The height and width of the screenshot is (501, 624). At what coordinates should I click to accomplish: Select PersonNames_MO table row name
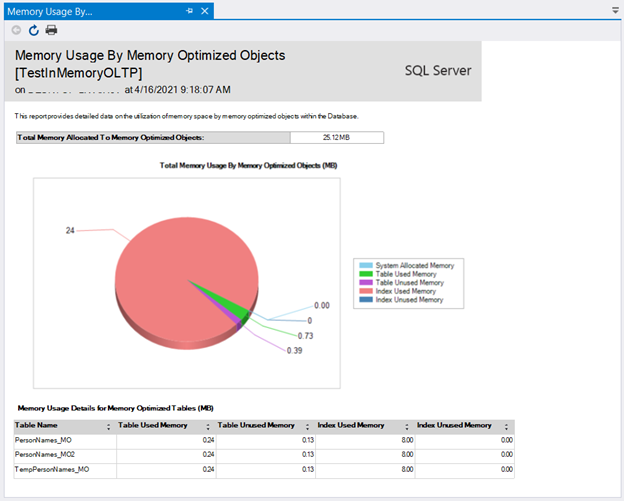coord(43,440)
